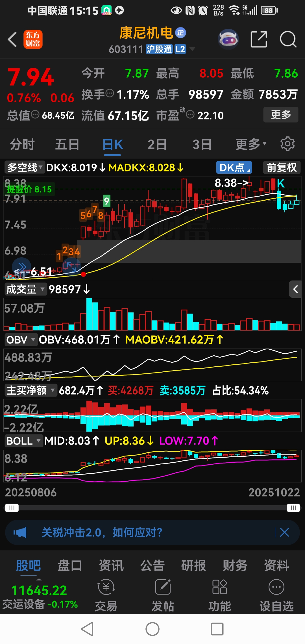Tap the MAOBV:421.62万 value
The height and width of the screenshot is (644, 305).
coord(175,340)
